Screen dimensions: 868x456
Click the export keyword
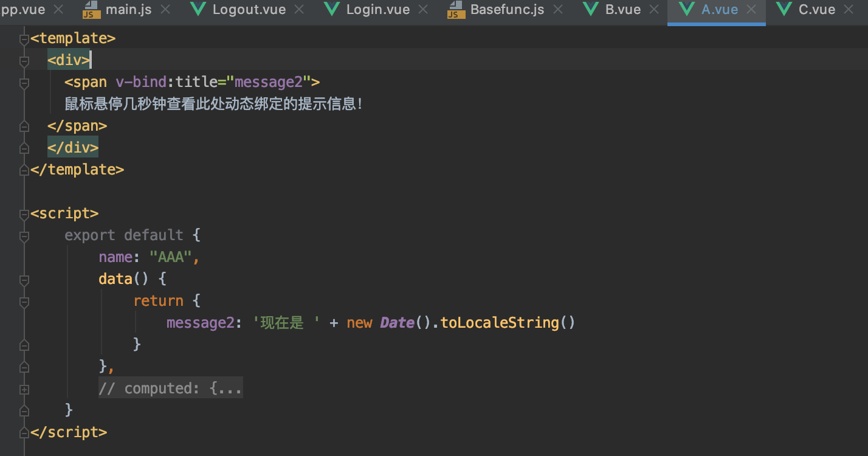pyautogui.click(x=90, y=235)
